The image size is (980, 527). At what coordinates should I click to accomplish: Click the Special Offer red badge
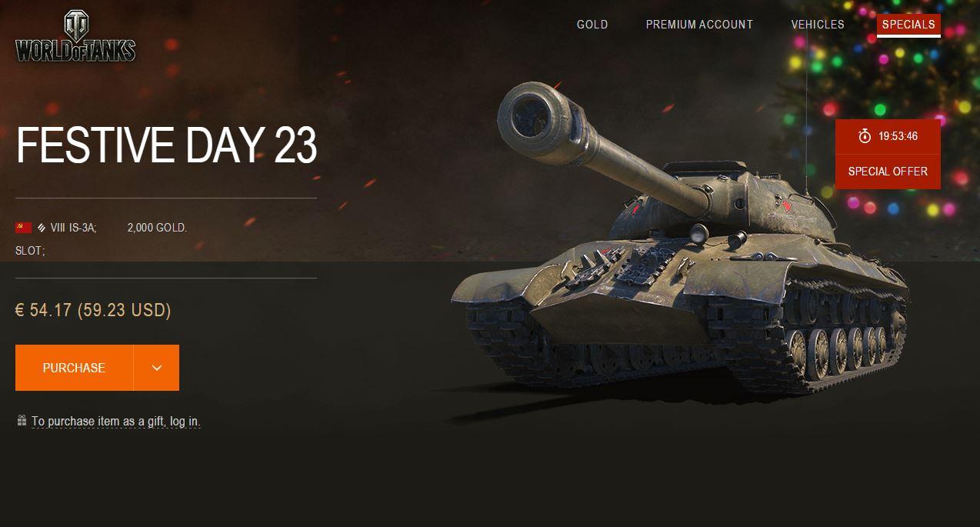(888, 172)
